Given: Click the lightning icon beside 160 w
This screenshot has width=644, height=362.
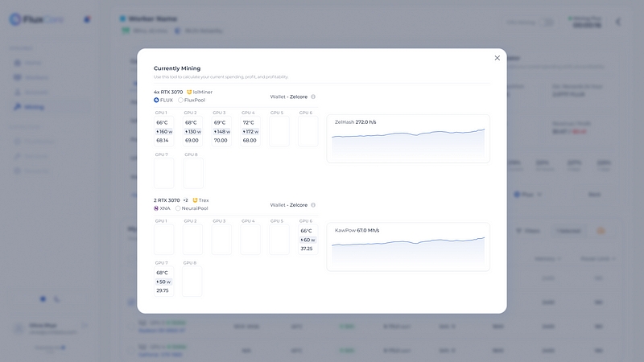Looking at the screenshot, I should click(x=158, y=132).
